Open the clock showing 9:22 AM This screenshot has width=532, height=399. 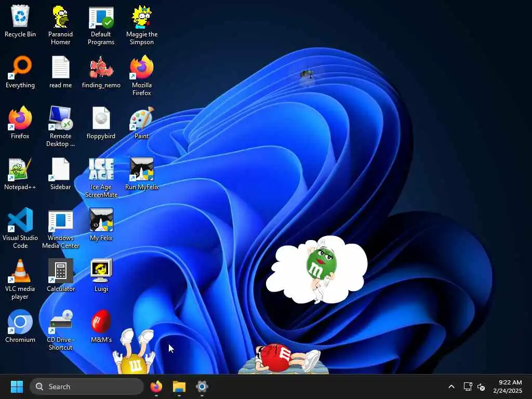[x=508, y=387]
